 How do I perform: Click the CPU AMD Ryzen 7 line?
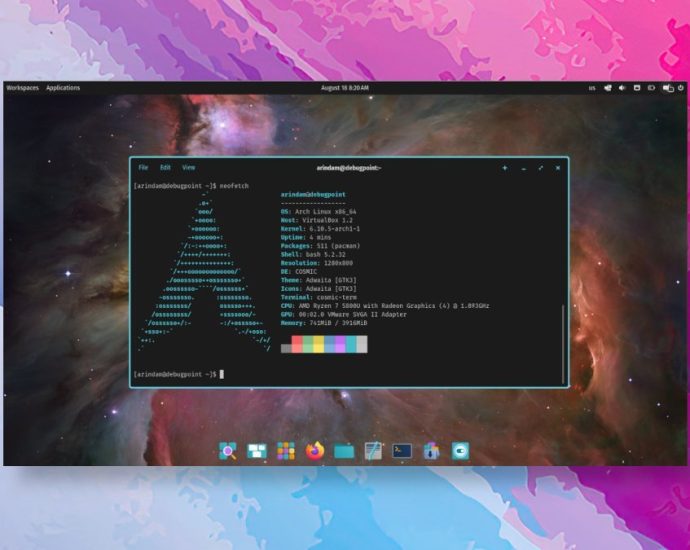385,306
